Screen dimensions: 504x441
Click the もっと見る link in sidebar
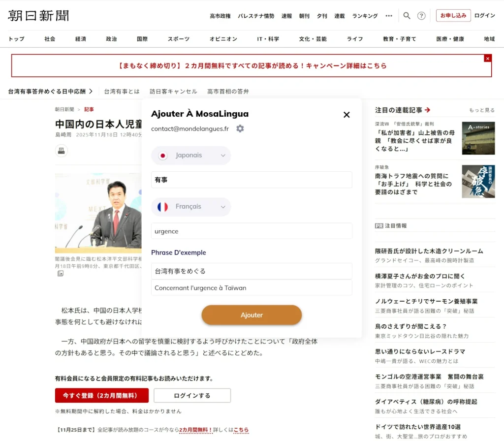[482, 110]
